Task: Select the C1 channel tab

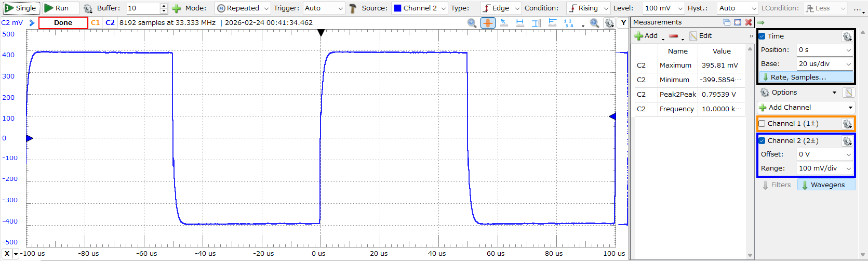Action: coord(95,23)
